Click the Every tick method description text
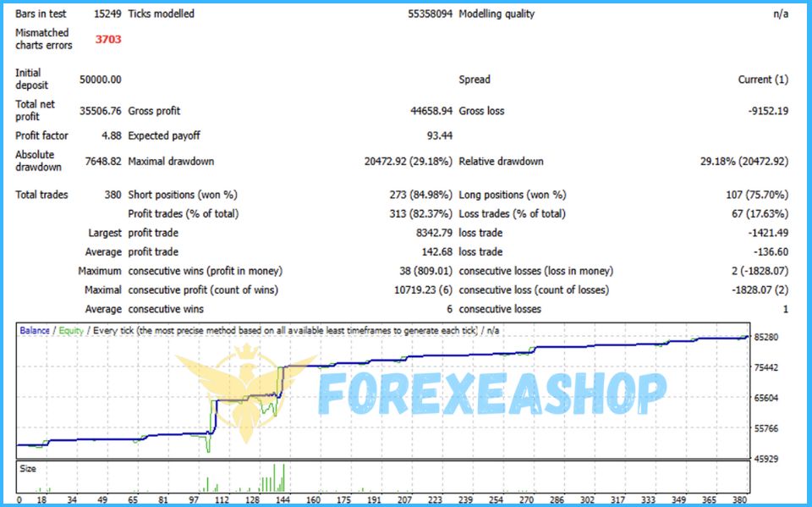The image size is (812, 507). [x=285, y=330]
